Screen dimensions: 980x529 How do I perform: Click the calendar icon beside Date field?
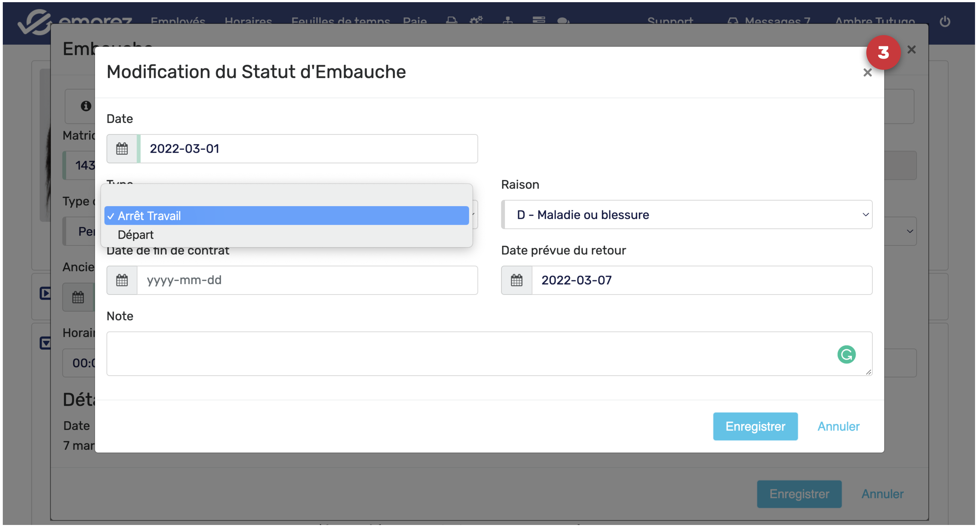pos(122,148)
